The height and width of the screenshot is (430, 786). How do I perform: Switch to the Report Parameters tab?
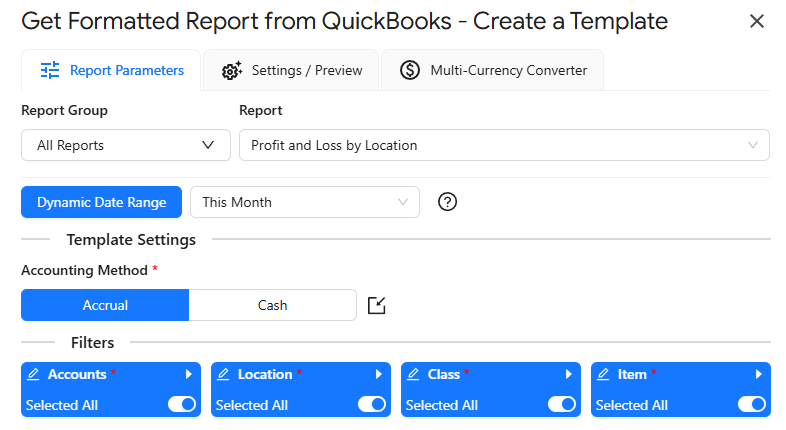pyautogui.click(x=111, y=70)
